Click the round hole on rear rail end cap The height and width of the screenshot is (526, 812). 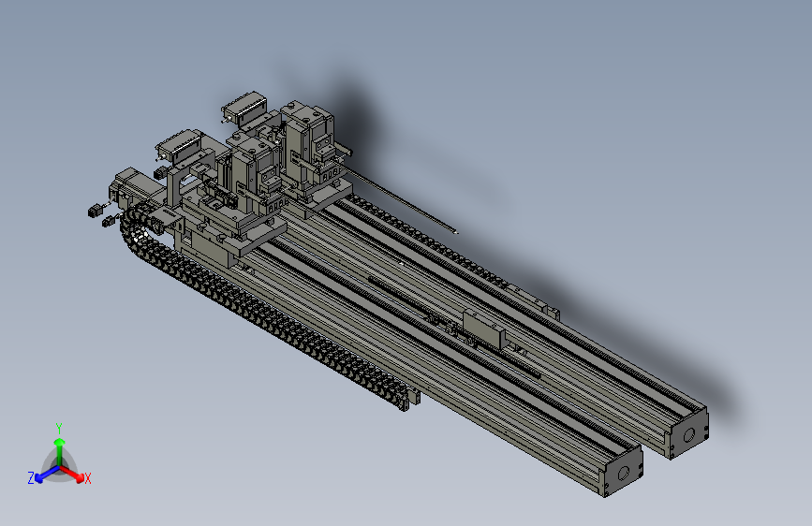[688, 435]
